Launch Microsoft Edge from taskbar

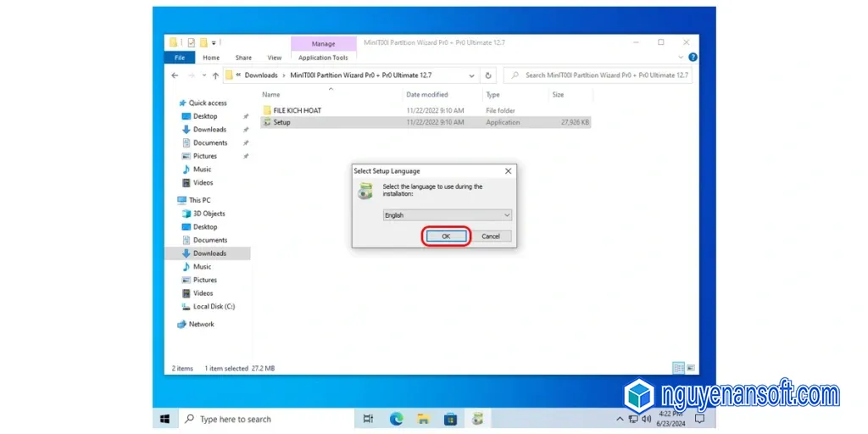pyautogui.click(x=396, y=419)
